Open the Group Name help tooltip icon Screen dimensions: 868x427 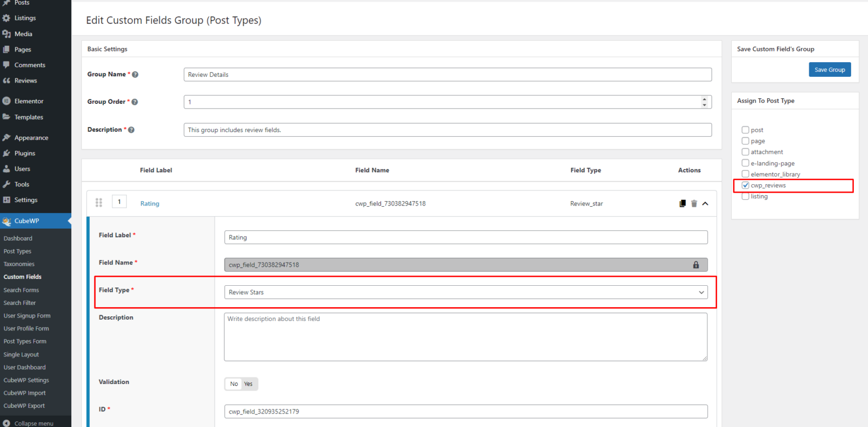(x=135, y=73)
